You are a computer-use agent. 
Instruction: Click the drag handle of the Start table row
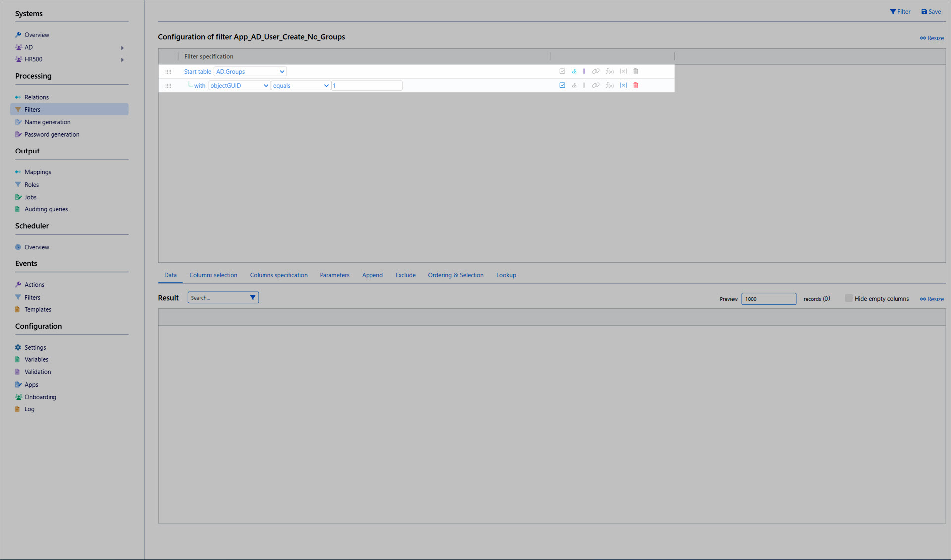pos(168,72)
